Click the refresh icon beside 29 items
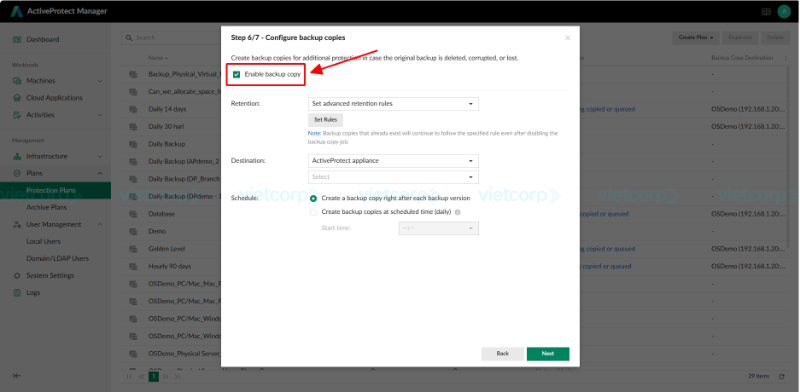This screenshot has width=800, height=392. tap(782, 377)
